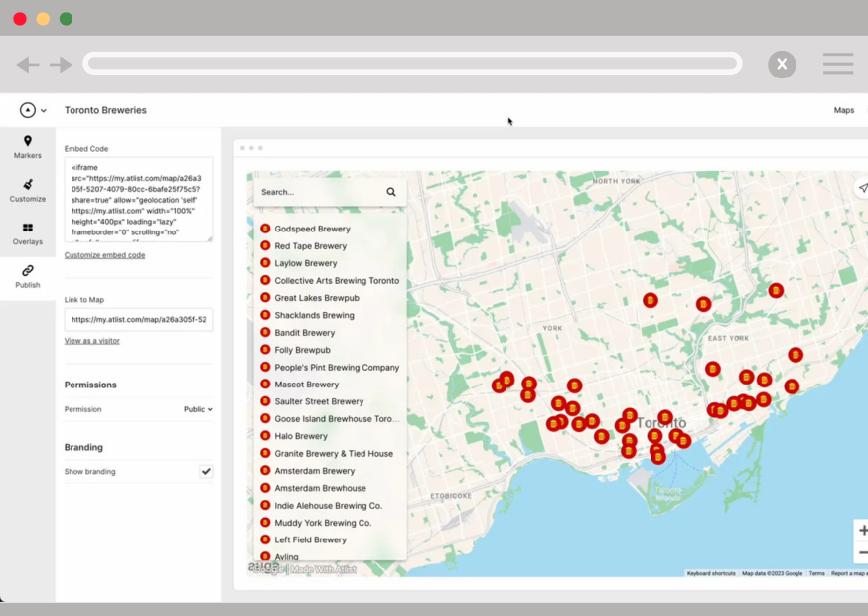The image size is (868, 616).
Task: Open the Customize panel in the sidebar
Action: pyautogui.click(x=27, y=191)
